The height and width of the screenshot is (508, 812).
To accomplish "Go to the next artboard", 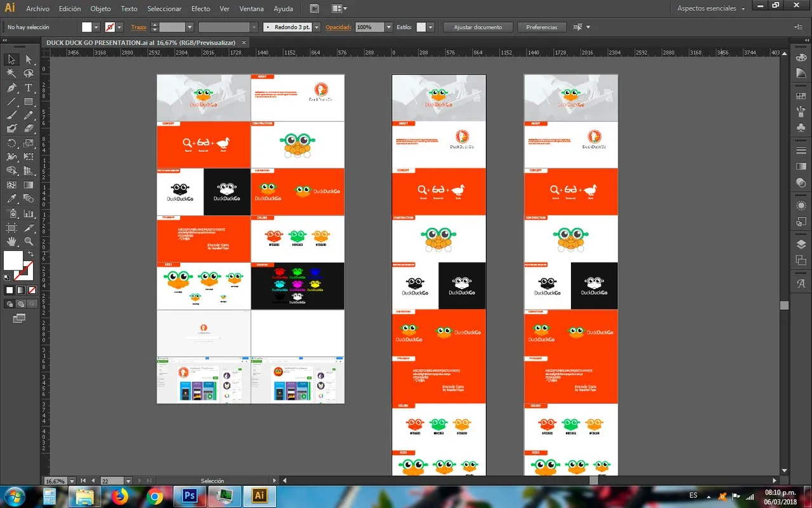I will pyautogui.click(x=138, y=481).
